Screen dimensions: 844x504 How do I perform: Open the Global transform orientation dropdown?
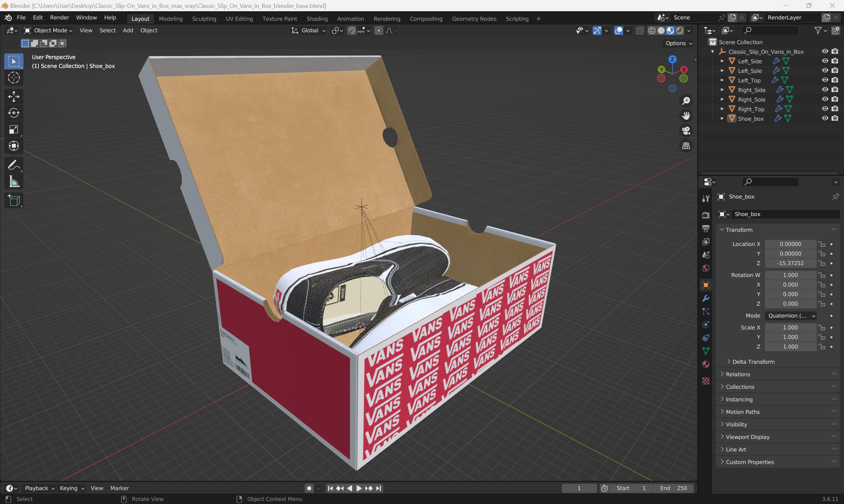308,31
